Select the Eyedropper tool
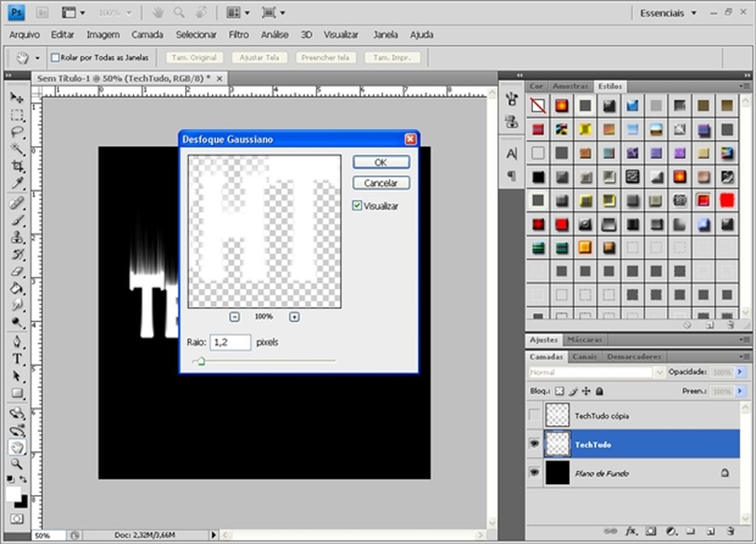The height and width of the screenshot is (544, 756). pyautogui.click(x=17, y=183)
